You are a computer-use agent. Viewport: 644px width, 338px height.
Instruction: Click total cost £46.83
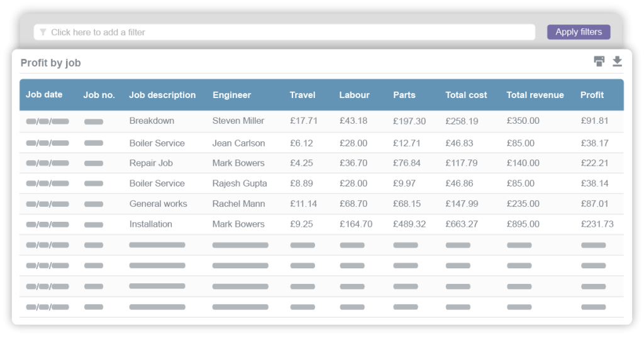point(459,143)
